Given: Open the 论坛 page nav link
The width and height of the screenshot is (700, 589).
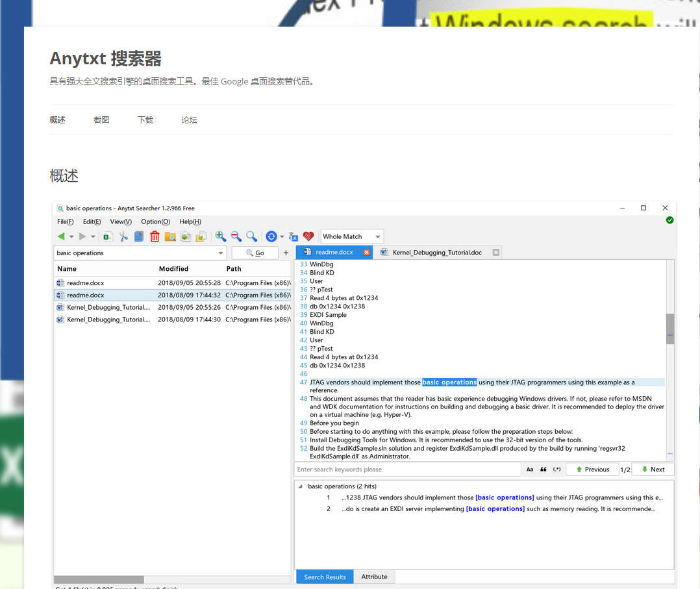Looking at the screenshot, I should pos(189,119).
